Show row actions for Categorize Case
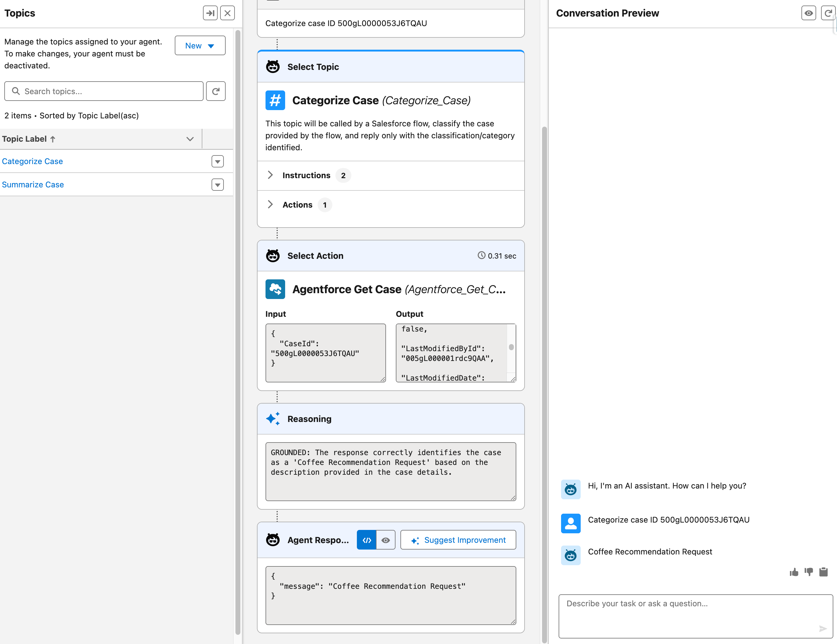The width and height of the screenshot is (837, 644). pyautogui.click(x=218, y=161)
